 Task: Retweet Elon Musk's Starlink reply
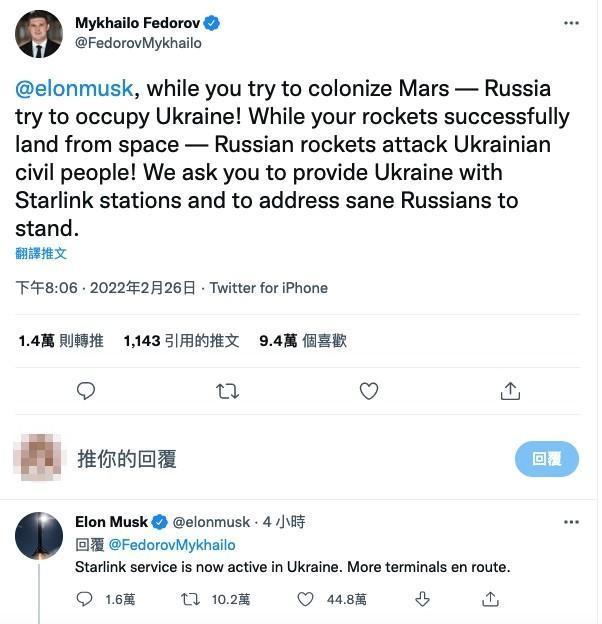(x=190, y=599)
